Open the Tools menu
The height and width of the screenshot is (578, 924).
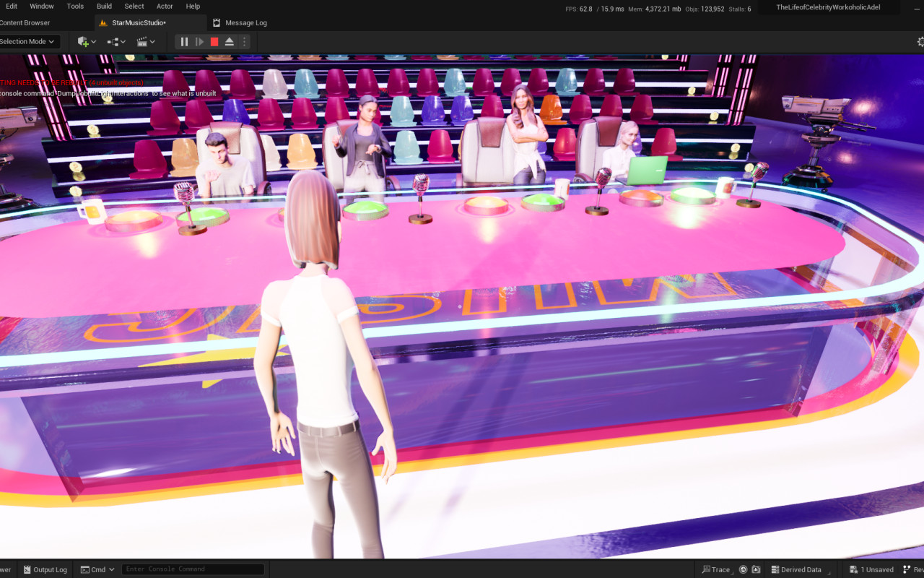75,7
